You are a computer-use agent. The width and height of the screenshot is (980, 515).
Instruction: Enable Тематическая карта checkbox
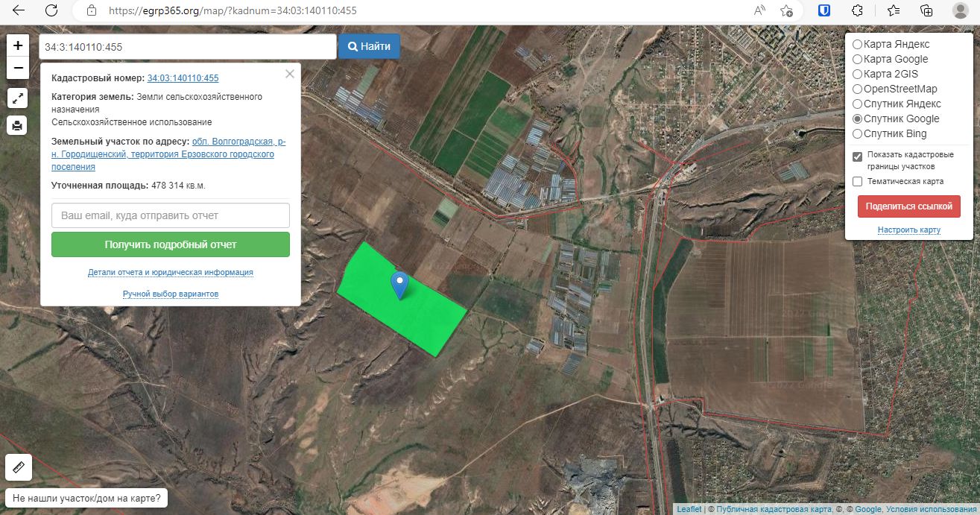(x=858, y=182)
